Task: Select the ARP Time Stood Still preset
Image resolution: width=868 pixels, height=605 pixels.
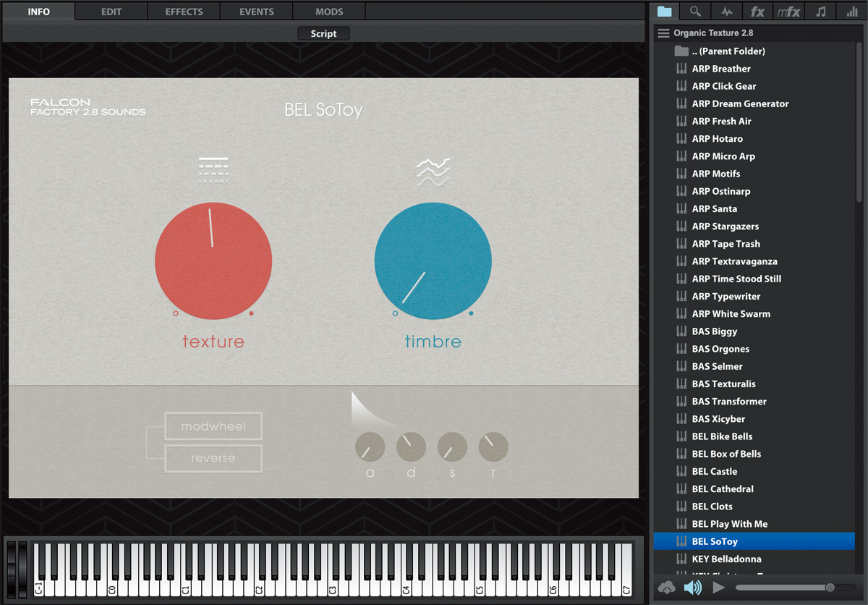Action: (754, 279)
